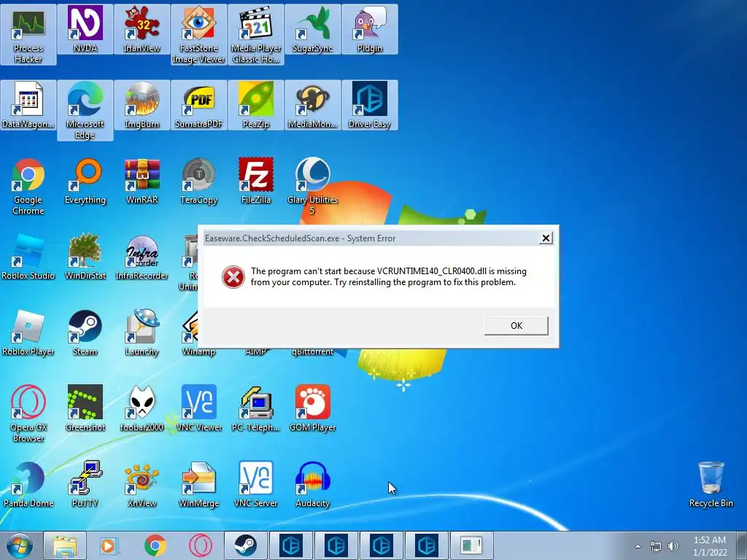
Task: Select WinMerge desktop icon
Action: (198, 484)
